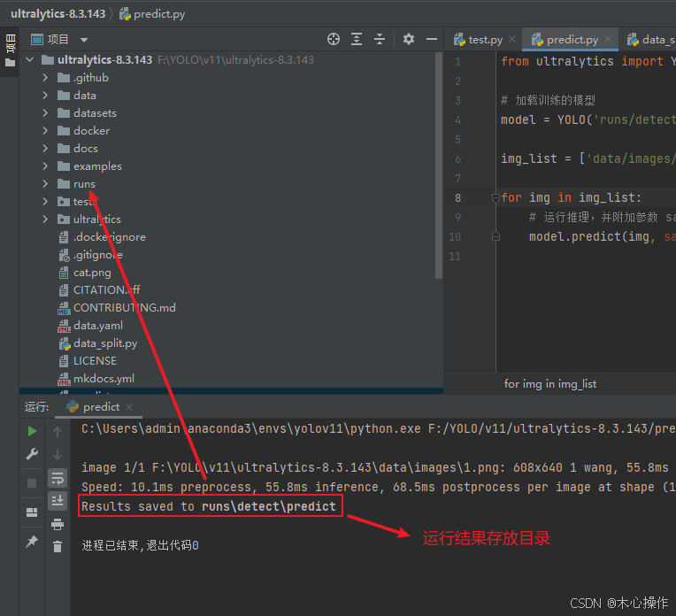Click the print icon in run console

click(x=58, y=524)
